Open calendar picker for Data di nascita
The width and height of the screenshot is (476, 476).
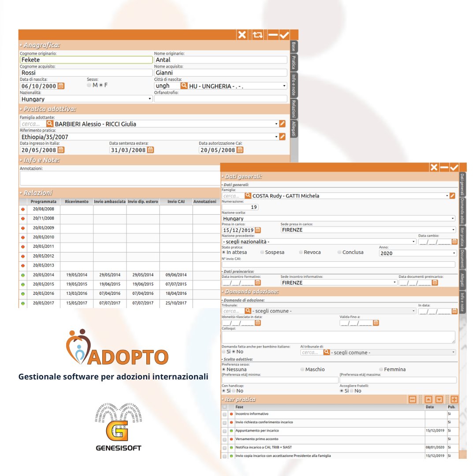click(x=61, y=86)
